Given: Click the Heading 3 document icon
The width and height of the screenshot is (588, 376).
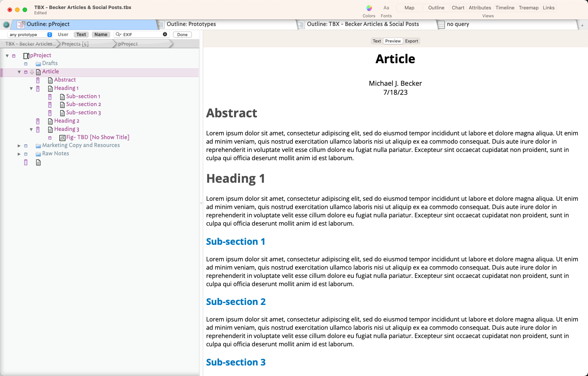Looking at the screenshot, I should [50, 129].
